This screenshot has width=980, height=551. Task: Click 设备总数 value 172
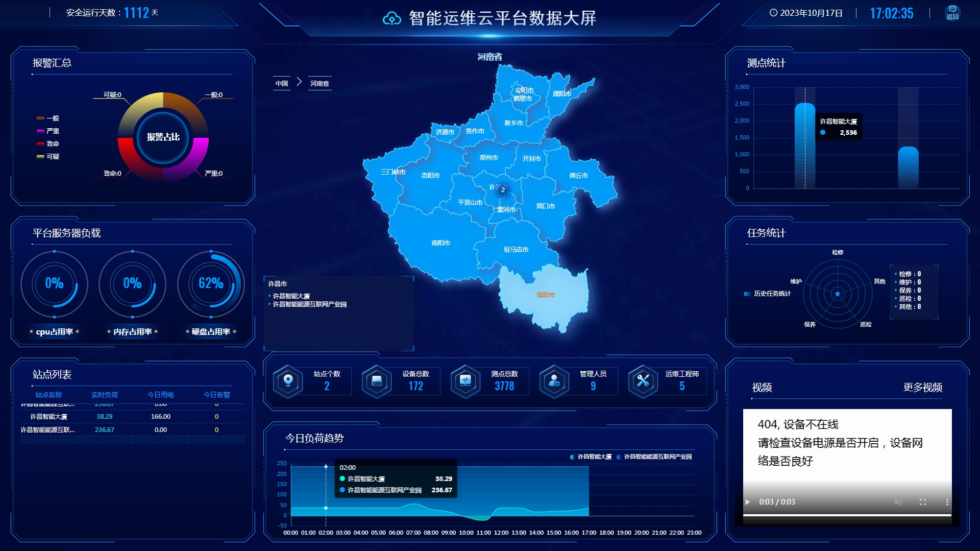(x=415, y=386)
